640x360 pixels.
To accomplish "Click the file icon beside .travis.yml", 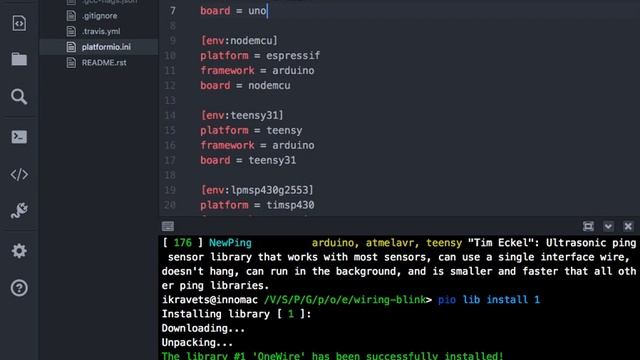I will point(71,31).
